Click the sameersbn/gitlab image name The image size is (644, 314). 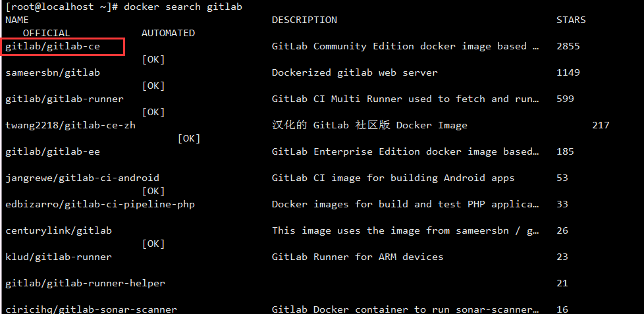click(53, 72)
